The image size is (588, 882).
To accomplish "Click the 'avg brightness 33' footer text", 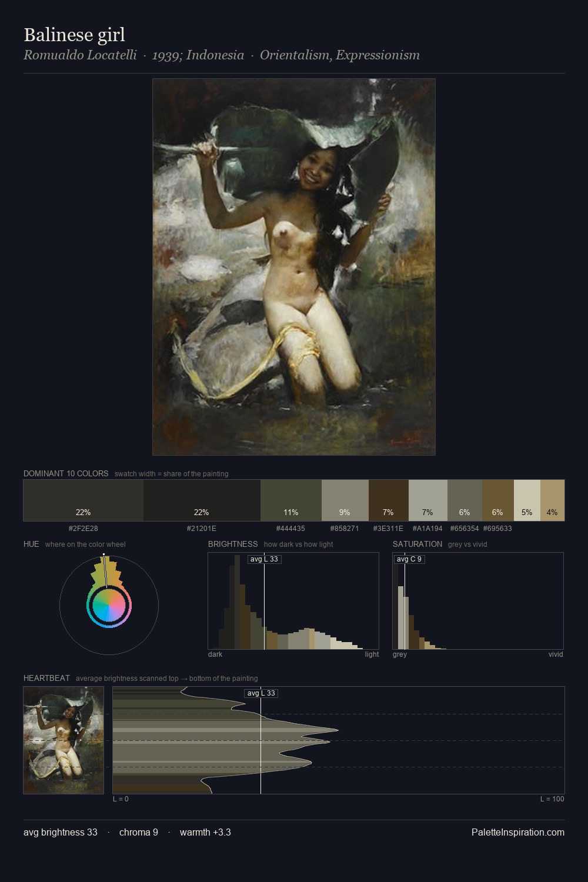I will [x=61, y=832].
